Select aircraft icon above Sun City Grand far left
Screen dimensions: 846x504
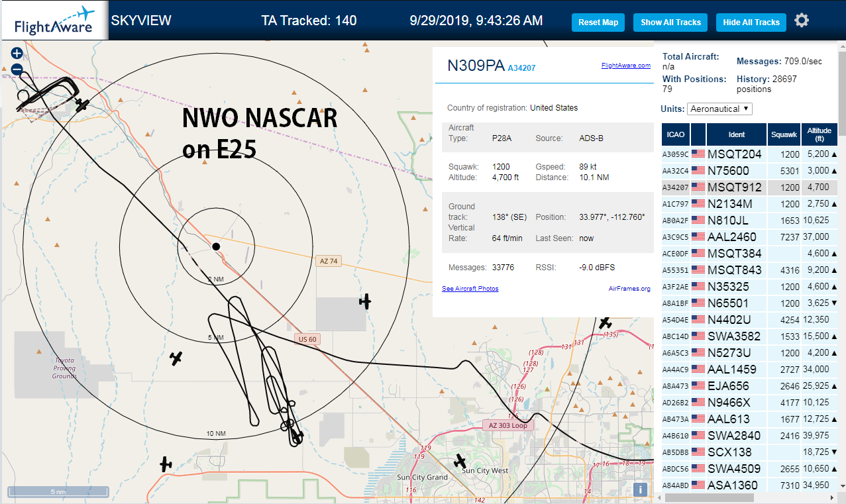click(x=166, y=464)
